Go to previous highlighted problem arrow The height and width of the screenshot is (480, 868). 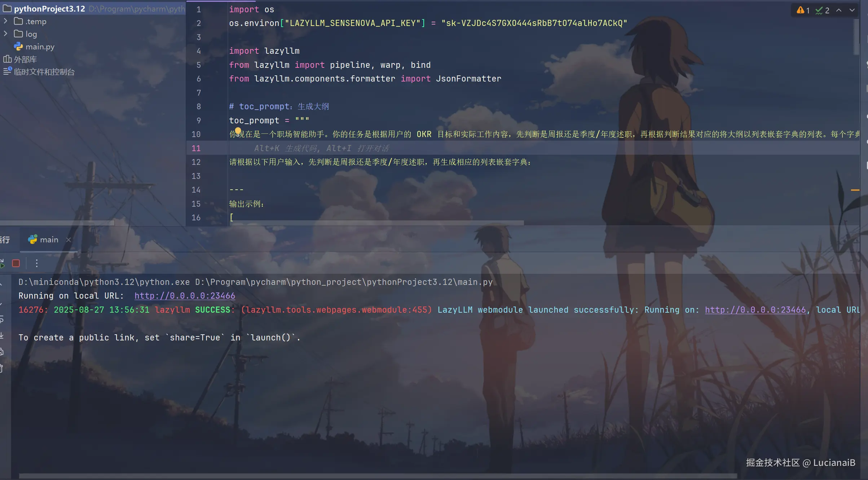(x=839, y=10)
